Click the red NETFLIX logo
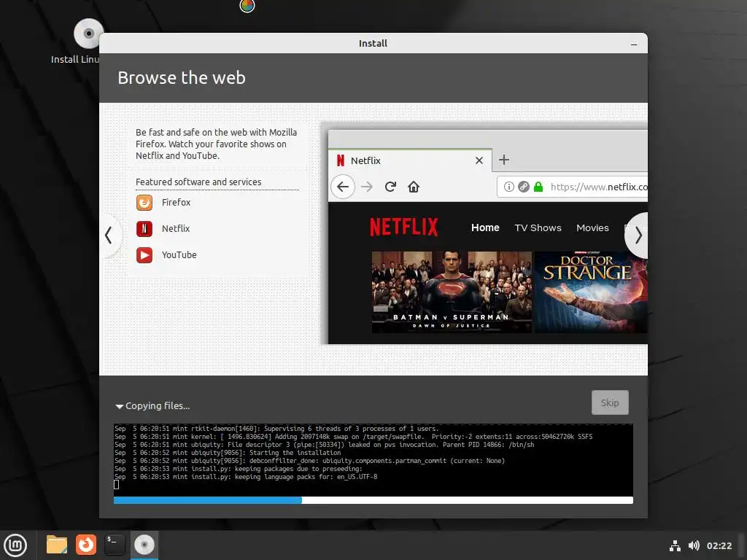 pos(404,227)
